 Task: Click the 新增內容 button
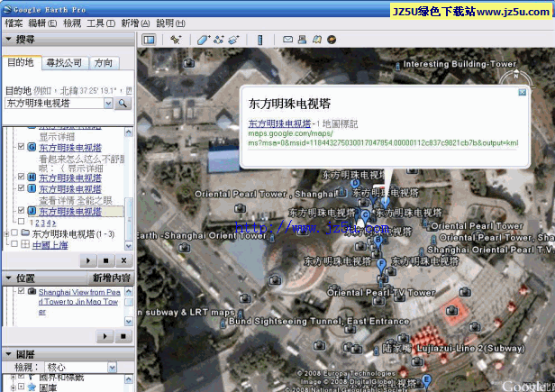click(111, 278)
